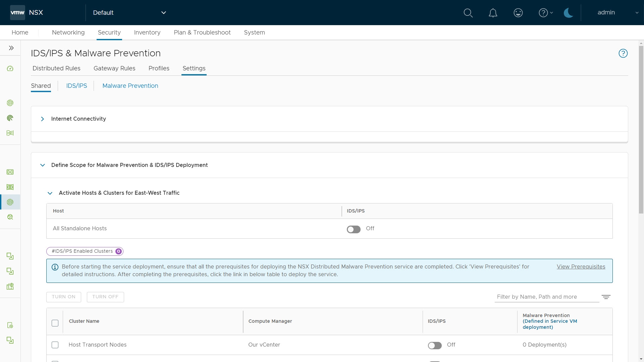The width and height of the screenshot is (644, 362).
Task: Check the Host Transport Nodes checkbox
Action: tap(55, 345)
